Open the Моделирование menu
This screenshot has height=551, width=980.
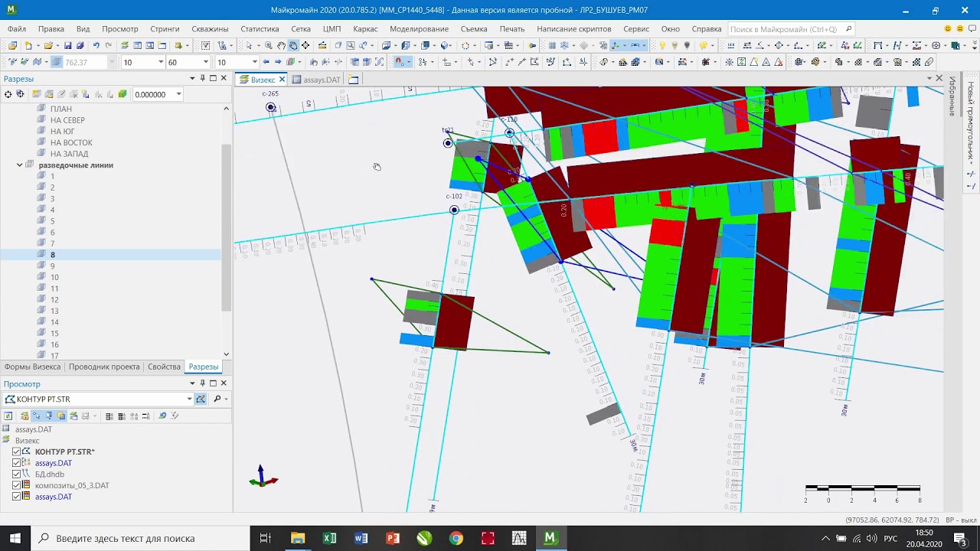(419, 29)
